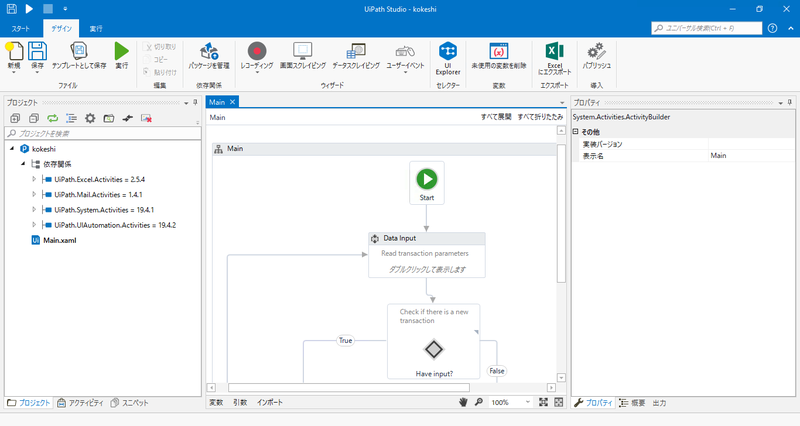Run the workflow with green 実行 ribbon button
This screenshot has width=800, height=426.
tap(121, 52)
